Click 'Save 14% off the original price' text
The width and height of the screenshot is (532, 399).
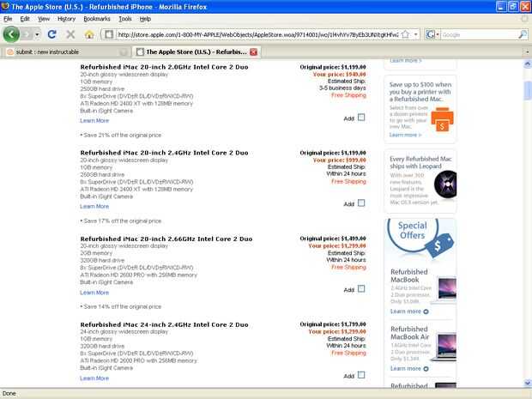tap(122, 306)
